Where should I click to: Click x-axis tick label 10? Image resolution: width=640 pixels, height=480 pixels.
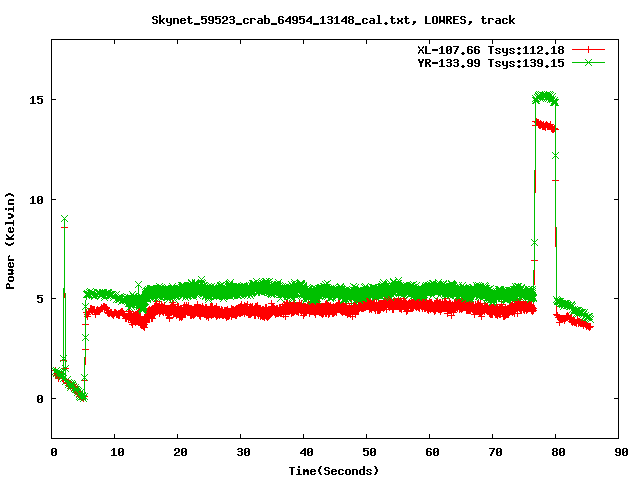(117, 452)
